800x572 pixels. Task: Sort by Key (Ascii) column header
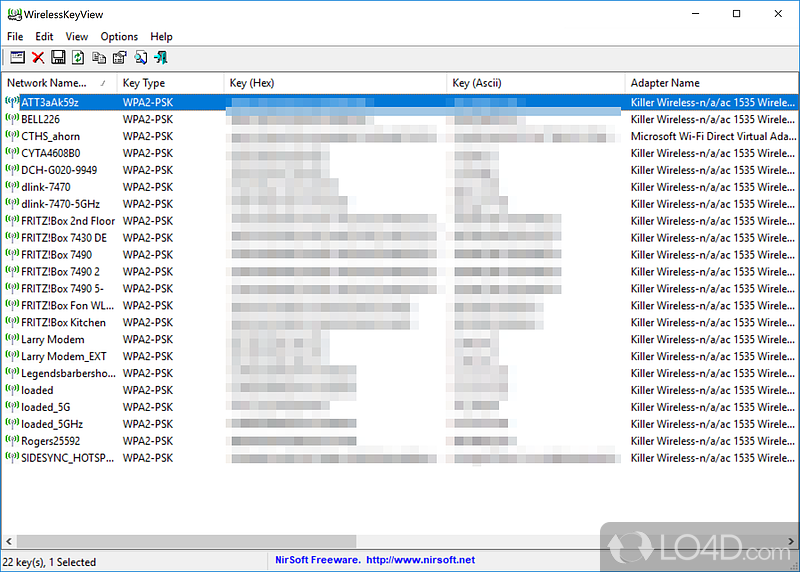tap(535, 83)
